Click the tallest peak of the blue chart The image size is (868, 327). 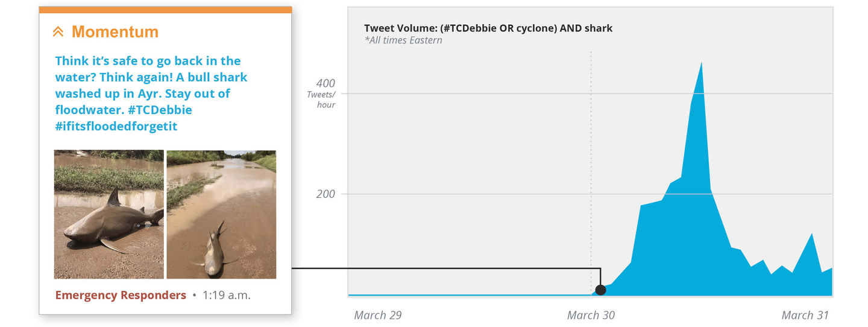701,63
